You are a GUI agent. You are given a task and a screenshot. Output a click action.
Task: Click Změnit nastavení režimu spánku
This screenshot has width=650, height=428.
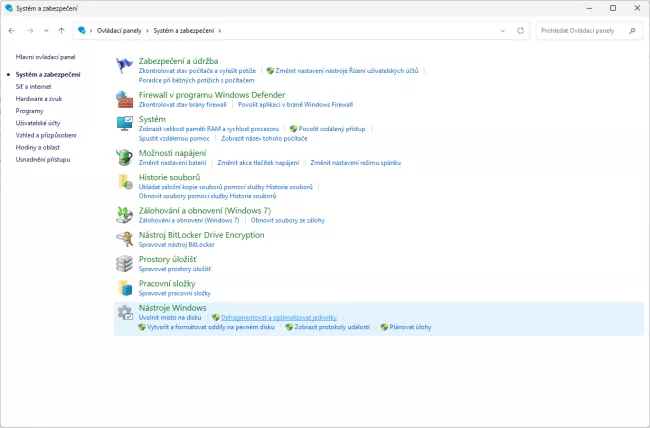pos(356,163)
